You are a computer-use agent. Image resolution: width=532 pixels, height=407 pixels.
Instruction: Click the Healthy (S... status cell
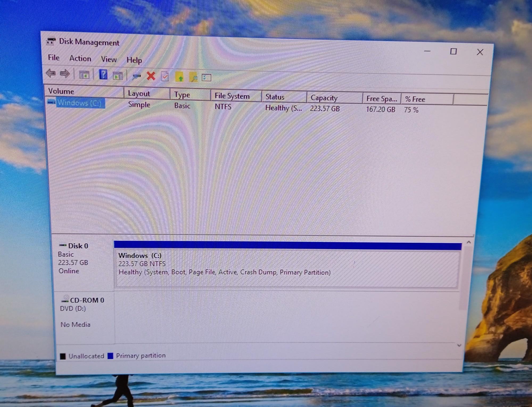pyautogui.click(x=284, y=108)
